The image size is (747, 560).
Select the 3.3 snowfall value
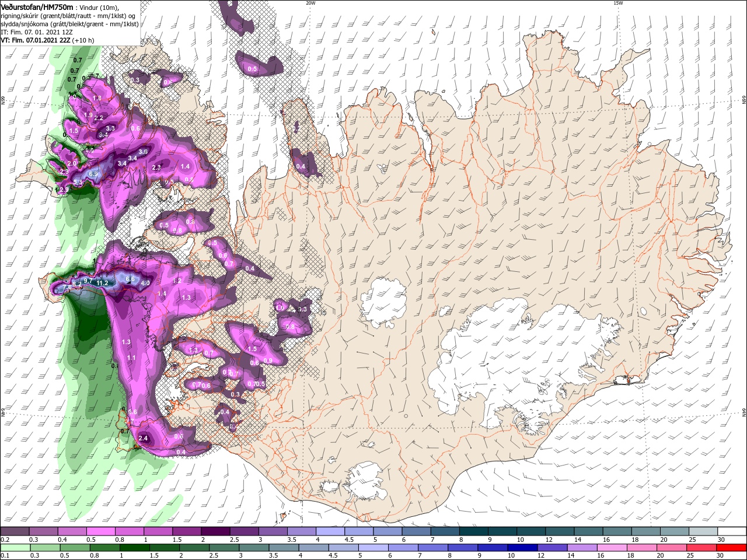[x=110, y=128]
